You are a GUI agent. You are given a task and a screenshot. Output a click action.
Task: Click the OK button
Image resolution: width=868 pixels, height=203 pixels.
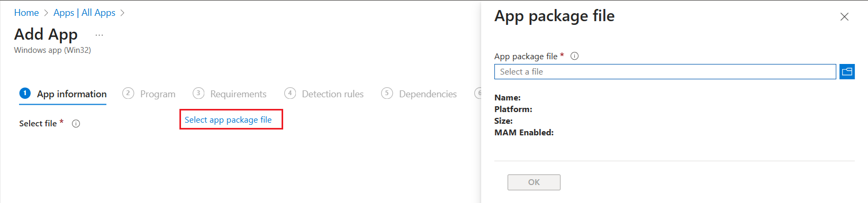[534, 182]
